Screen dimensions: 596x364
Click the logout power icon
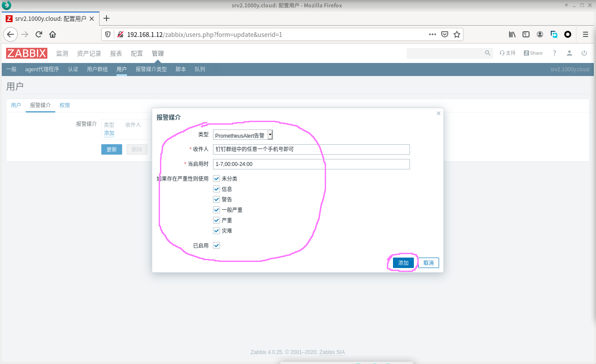coord(584,53)
